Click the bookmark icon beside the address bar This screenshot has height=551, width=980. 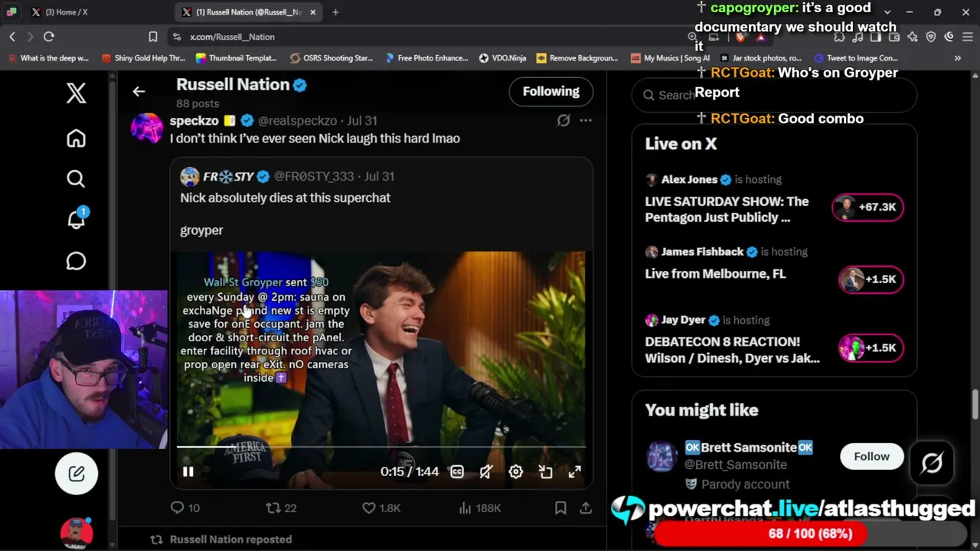[x=153, y=37]
